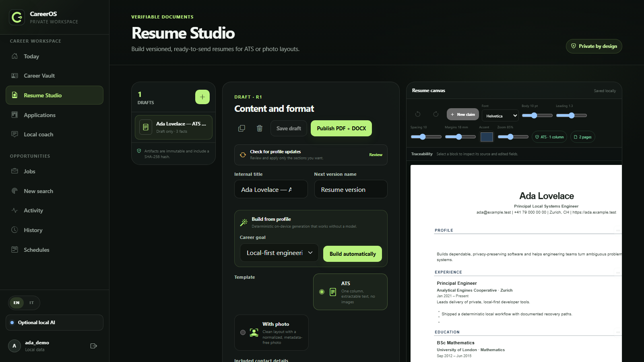Select the With photo template radio

click(243, 333)
